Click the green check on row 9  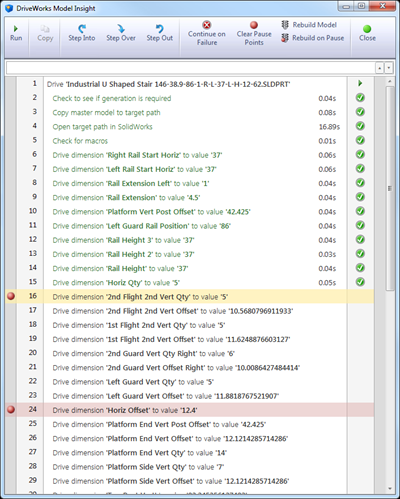coord(360,197)
